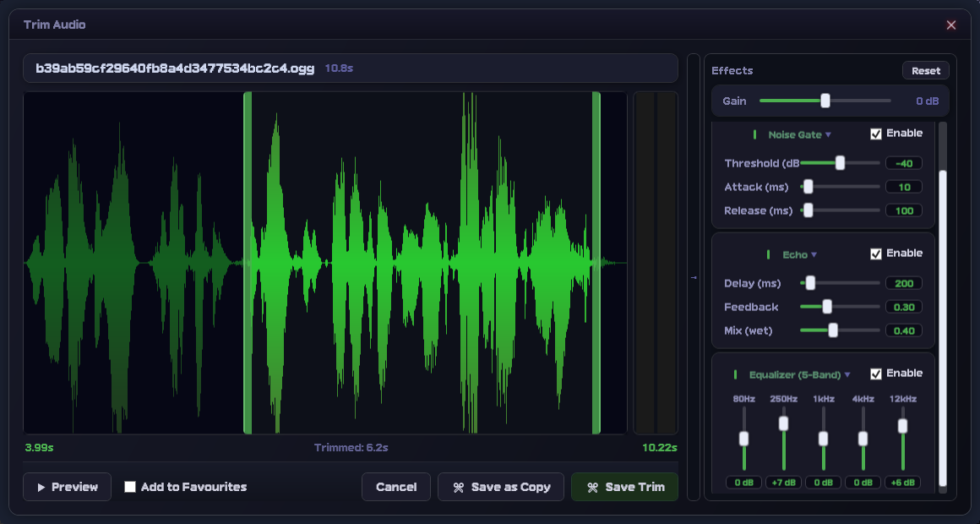980x524 pixels.
Task: Click the Threshold slider handle
Action: (840, 163)
